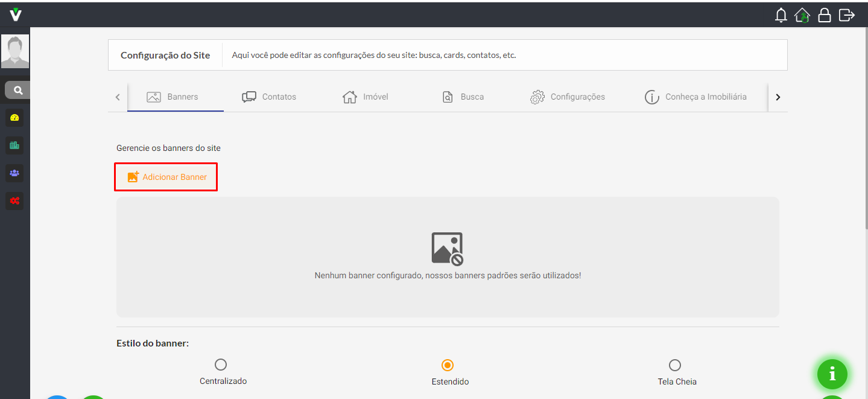Screen dimensions: 868x399
Task: Click the green info help button
Action: (832, 374)
